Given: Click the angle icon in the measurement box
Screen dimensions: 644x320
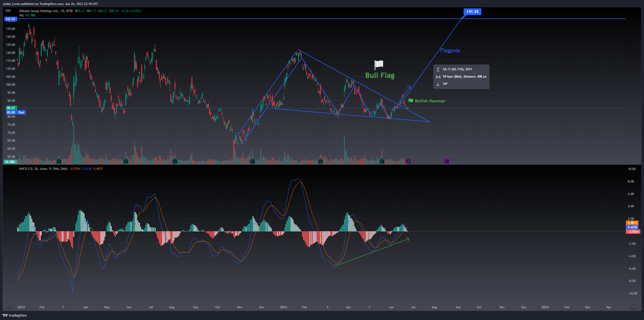Looking at the screenshot, I should [x=438, y=84].
